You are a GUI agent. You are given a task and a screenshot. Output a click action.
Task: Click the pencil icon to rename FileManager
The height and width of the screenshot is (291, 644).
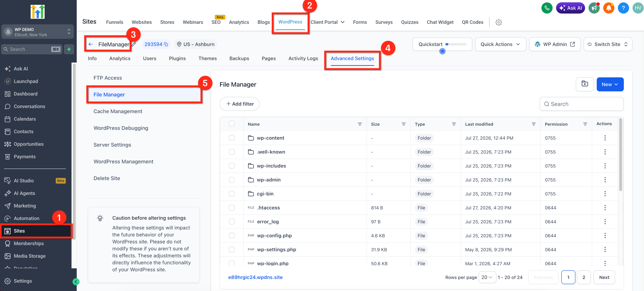pyautogui.click(x=134, y=44)
